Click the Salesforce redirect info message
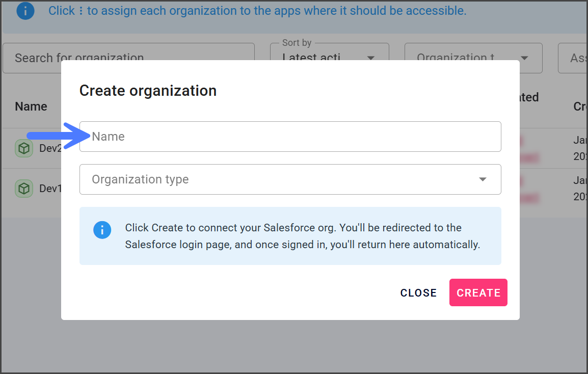This screenshot has width=588, height=374. (302, 236)
